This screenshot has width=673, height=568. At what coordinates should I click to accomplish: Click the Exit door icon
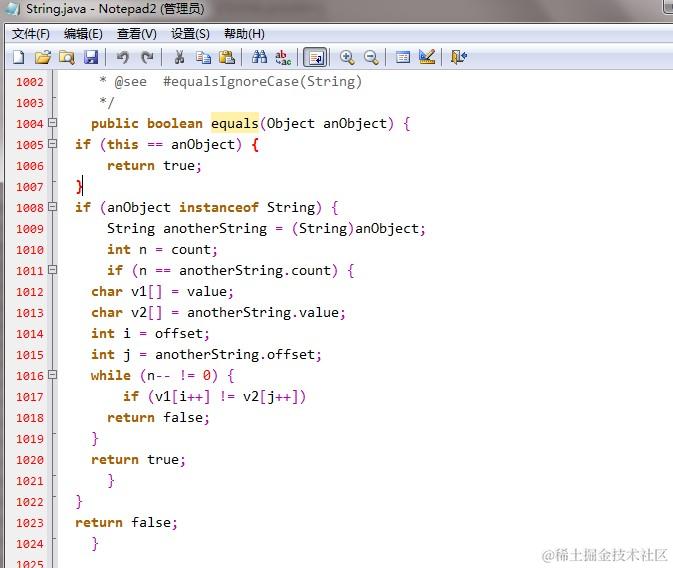tap(458, 57)
